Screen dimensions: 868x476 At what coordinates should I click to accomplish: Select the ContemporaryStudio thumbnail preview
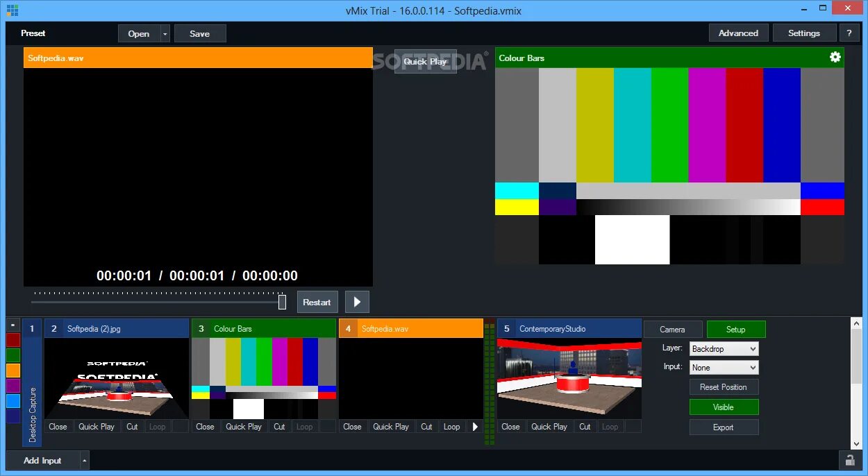click(569, 378)
